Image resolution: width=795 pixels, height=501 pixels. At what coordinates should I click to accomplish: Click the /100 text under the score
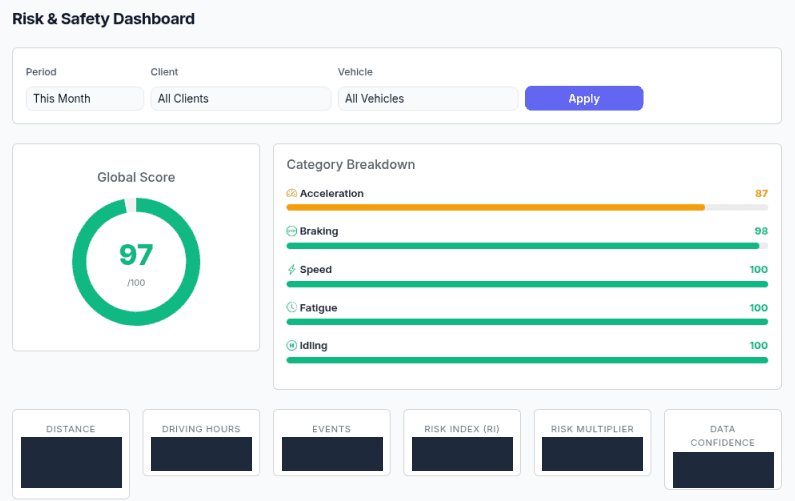pyautogui.click(x=136, y=282)
